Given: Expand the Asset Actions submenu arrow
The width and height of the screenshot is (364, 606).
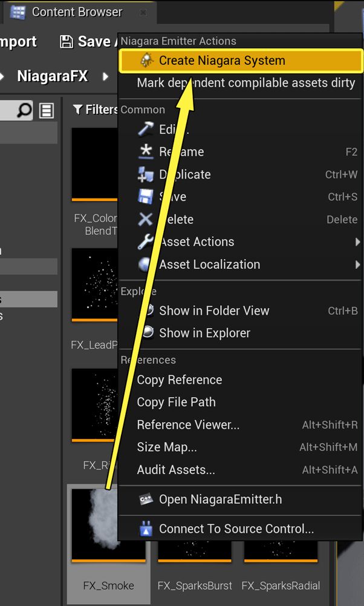Looking at the screenshot, I should coord(358,242).
